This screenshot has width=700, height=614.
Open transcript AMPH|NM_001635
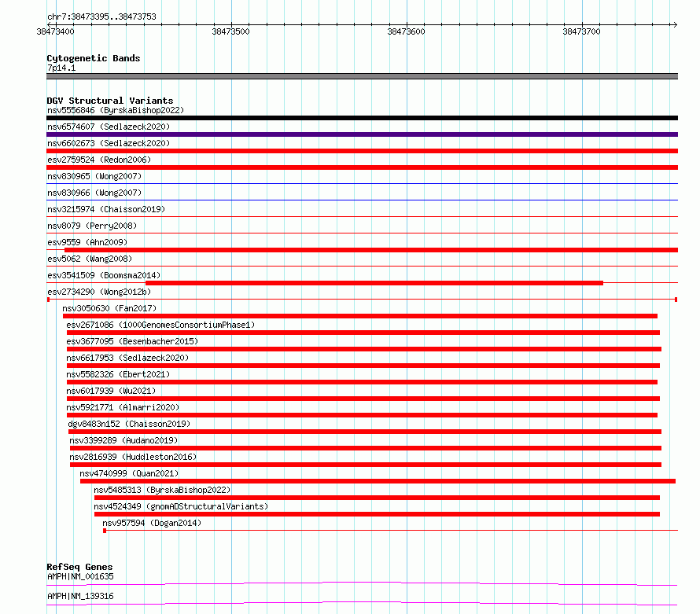tap(81, 576)
